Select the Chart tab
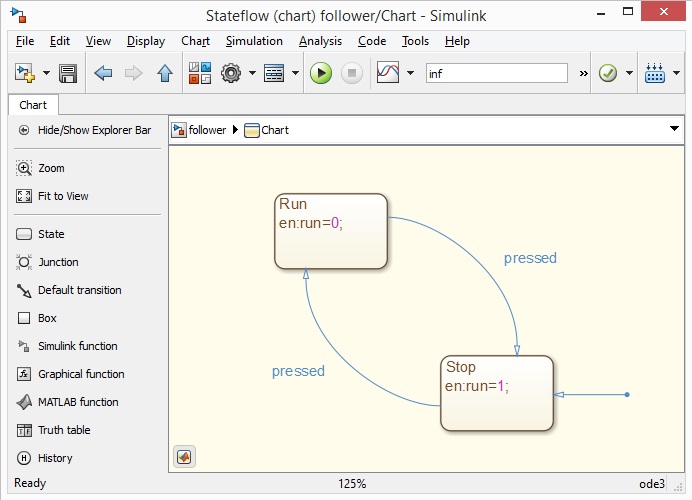The height and width of the screenshot is (500, 692). coord(33,105)
